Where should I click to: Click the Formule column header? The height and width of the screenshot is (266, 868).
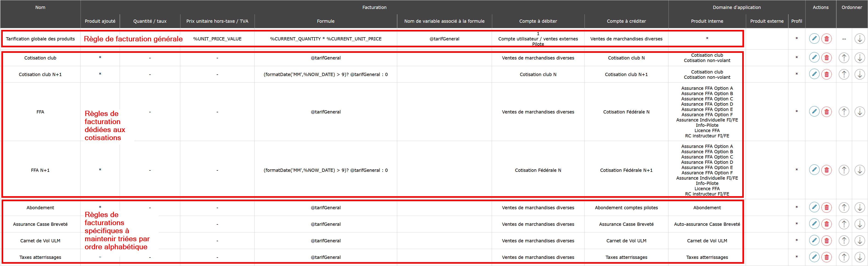click(x=326, y=21)
